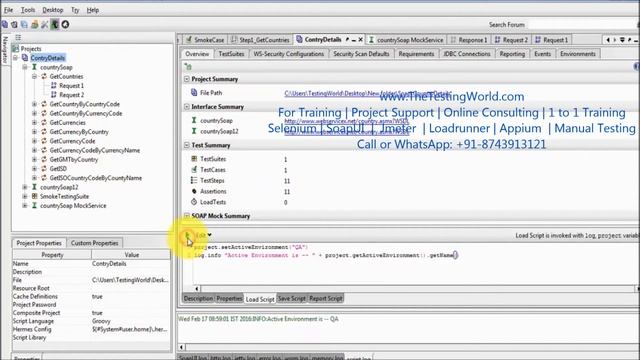Viewport: 640px width, 360px height.
Task: Click the Search Forum input field
Action: 583,24
